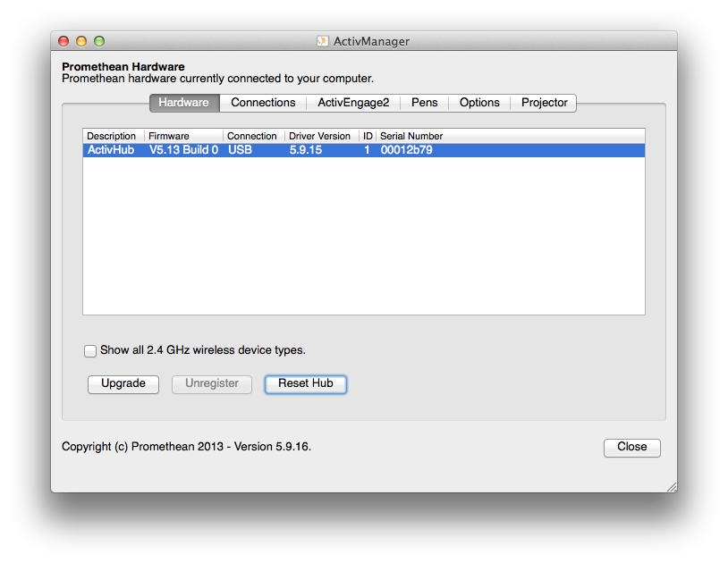Click the Close button at bottom right
Viewport: 728px width, 563px height.
point(631,447)
